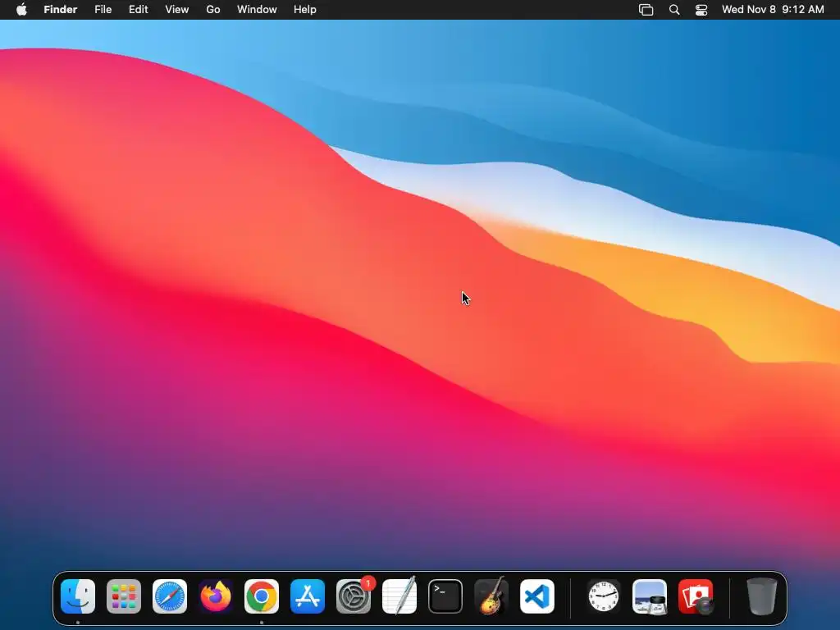The height and width of the screenshot is (630, 840).
Task: Open the Edit menu
Action: 138,10
